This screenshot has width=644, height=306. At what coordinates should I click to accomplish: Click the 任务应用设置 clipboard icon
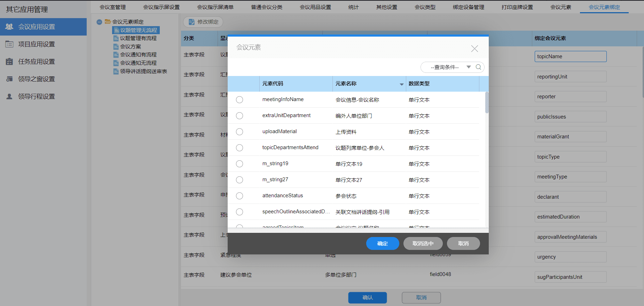9,62
